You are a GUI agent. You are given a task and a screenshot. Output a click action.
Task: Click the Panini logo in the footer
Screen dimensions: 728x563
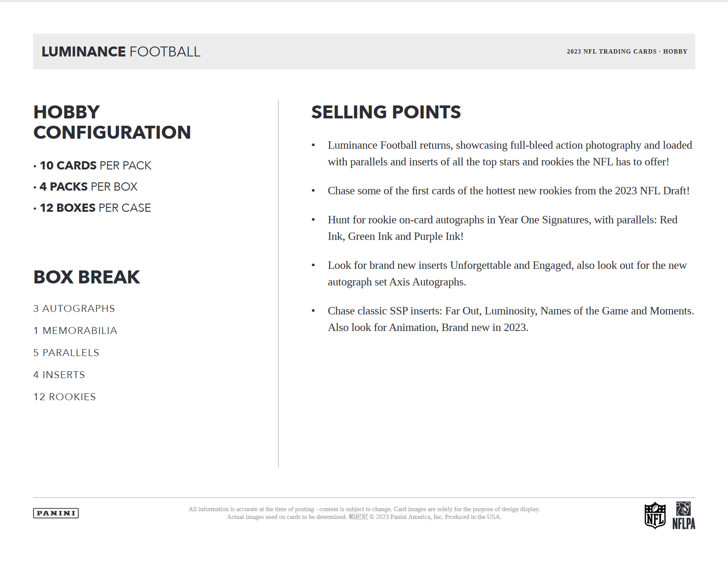tap(56, 513)
